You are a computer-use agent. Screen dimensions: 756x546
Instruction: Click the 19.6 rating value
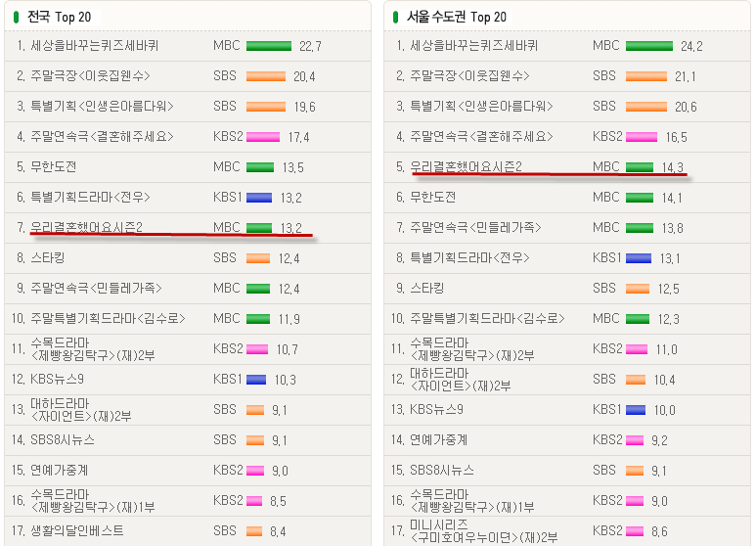tap(305, 107)
